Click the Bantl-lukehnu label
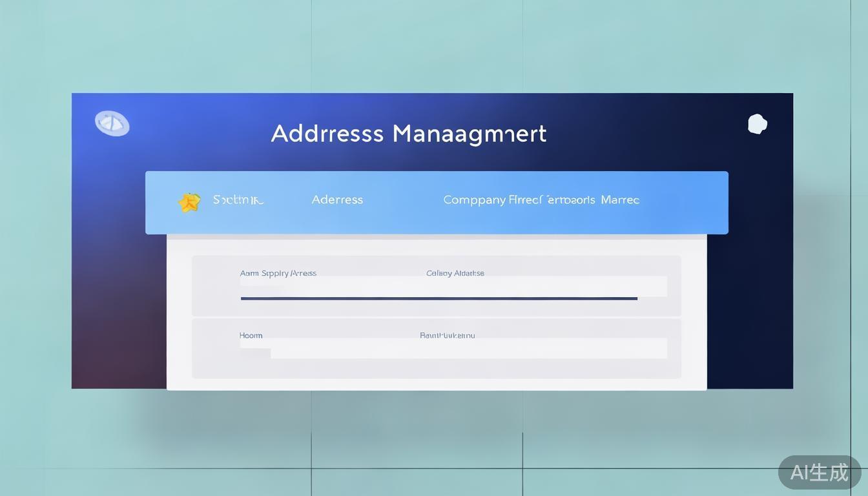The width and height of the screenshot is (868, 496). (x=447, y=335)
